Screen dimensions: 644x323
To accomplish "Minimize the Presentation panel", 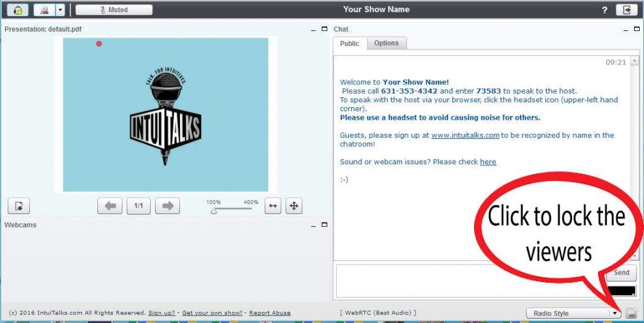I will (314, 30).
